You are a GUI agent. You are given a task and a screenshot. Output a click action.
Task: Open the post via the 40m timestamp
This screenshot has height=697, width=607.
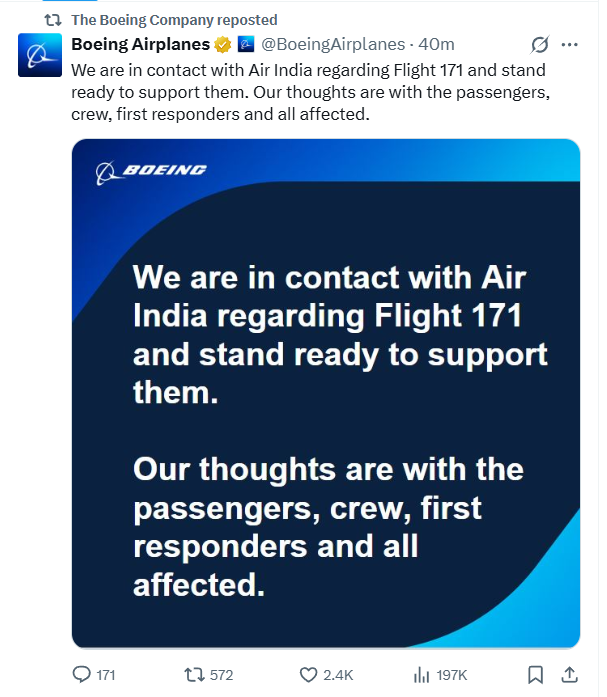tap(437, 45)
